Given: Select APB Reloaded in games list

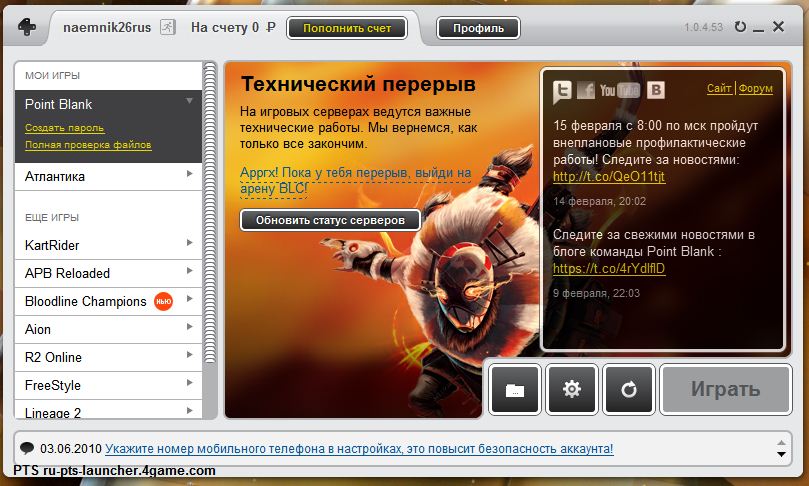Looking at the screenshot, I should pos(108,273).
